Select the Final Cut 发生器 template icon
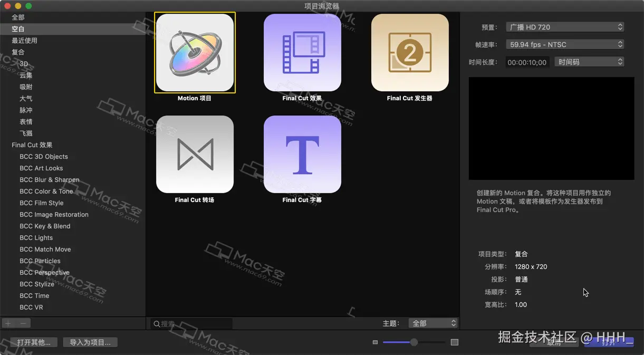The height and width of the screenshot is (355, 644). [410, 53]
